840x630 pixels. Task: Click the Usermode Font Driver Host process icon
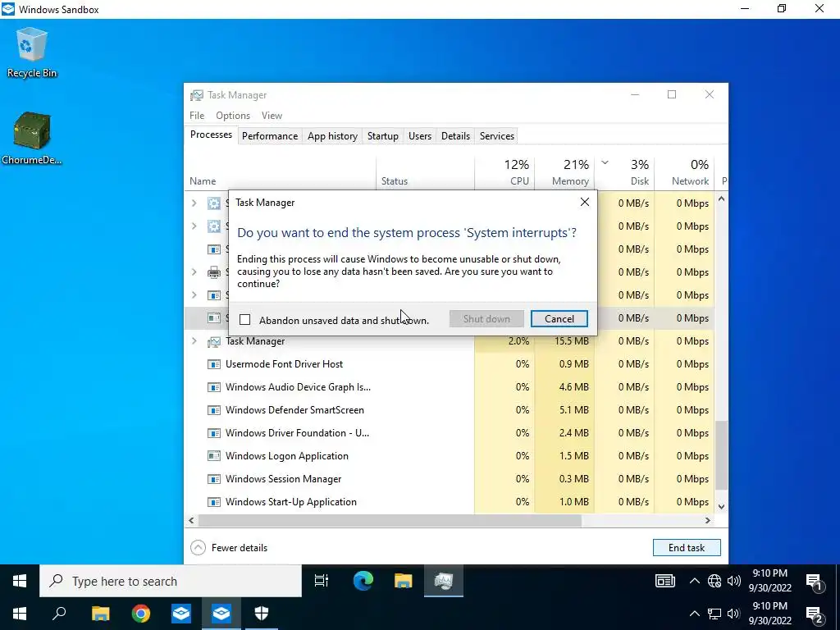point(214,364)
